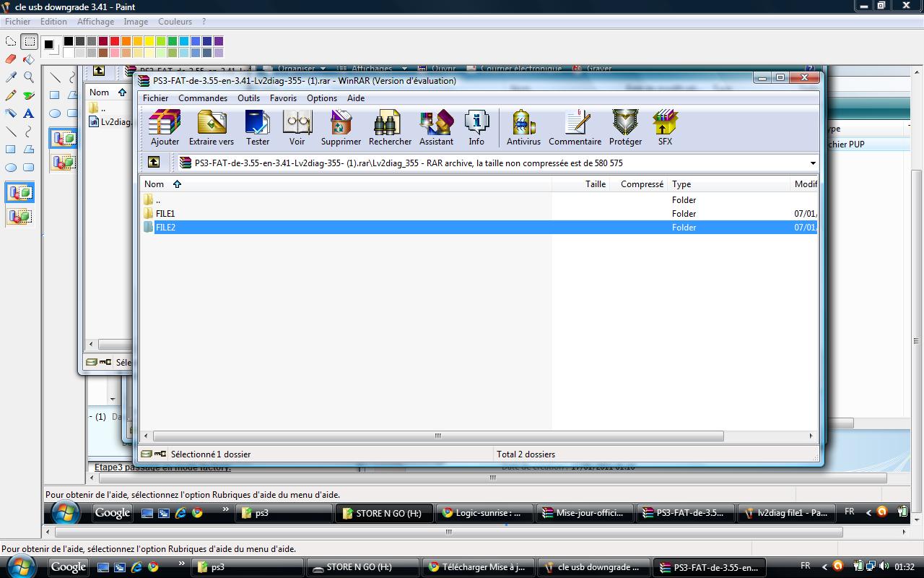
Task: Pick the yellow color swatch in palette
Action: 149,41
